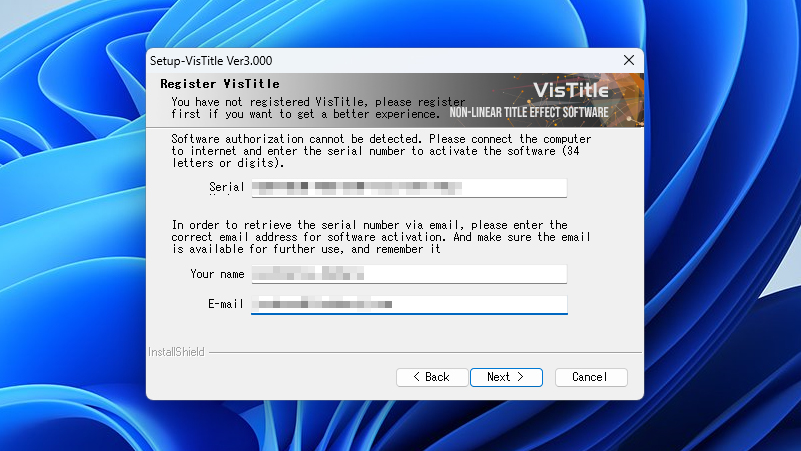Click the Next button
The image size is (801, 451).
tap(506, 377)
